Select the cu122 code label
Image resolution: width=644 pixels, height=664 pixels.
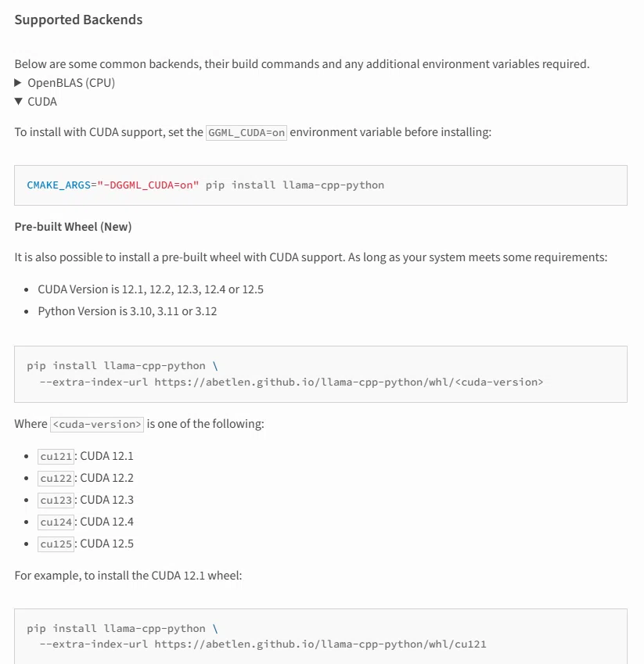(x=56, y=479)
